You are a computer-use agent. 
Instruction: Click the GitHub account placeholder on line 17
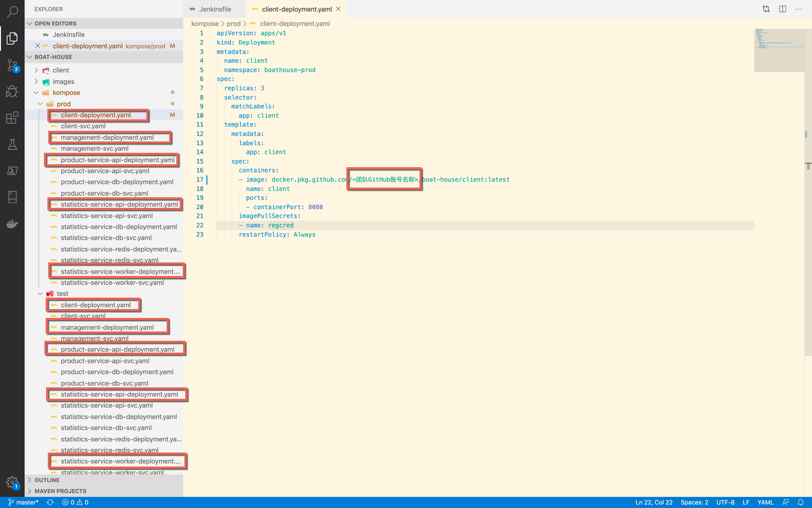point(385,179)
